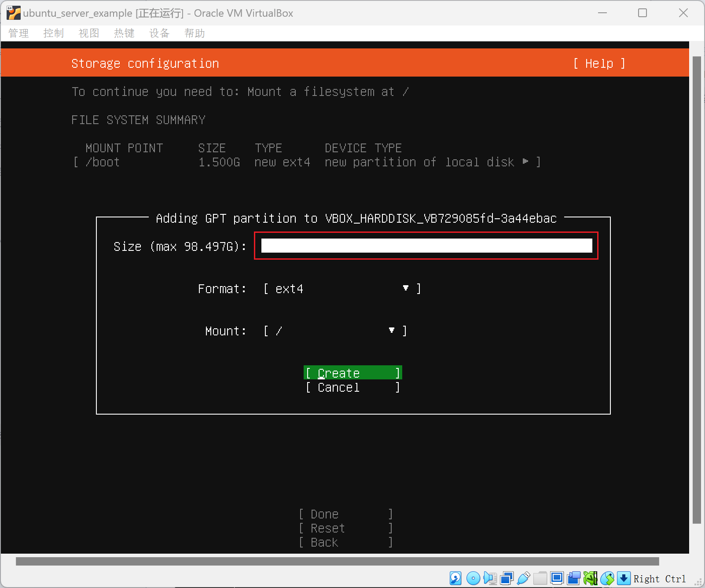Screen dimensions: 705x588
Task: Click the shared folders status icon
Action: tap(540, 578)
